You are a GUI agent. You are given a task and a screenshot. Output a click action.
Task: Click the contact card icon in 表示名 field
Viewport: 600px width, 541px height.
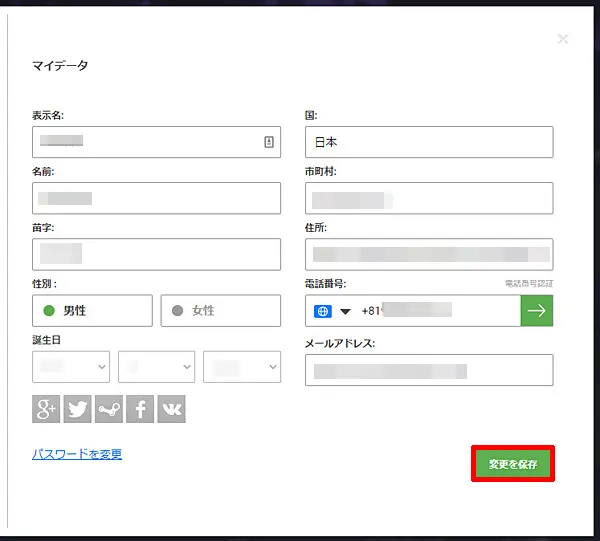[x=269, y=142]
